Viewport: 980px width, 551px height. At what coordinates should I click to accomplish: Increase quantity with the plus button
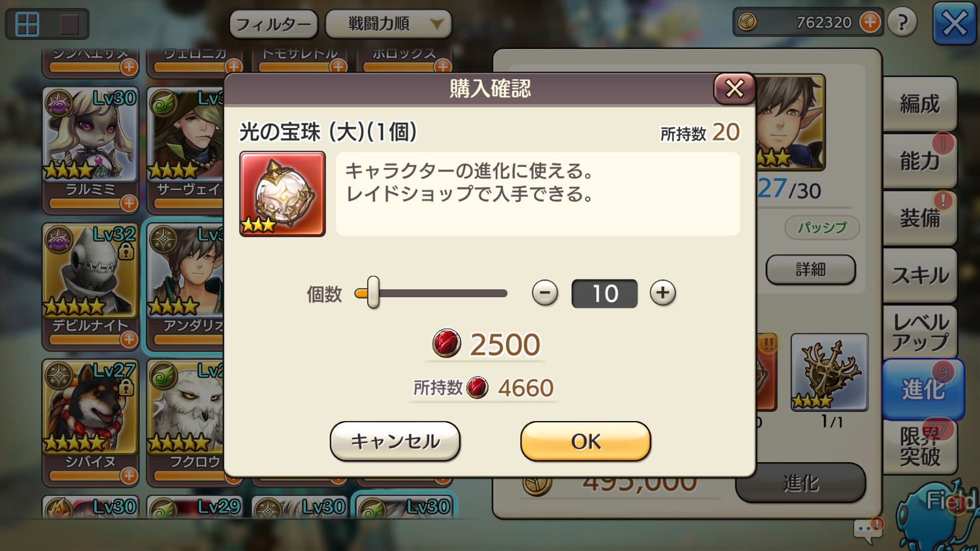point(662,293)
